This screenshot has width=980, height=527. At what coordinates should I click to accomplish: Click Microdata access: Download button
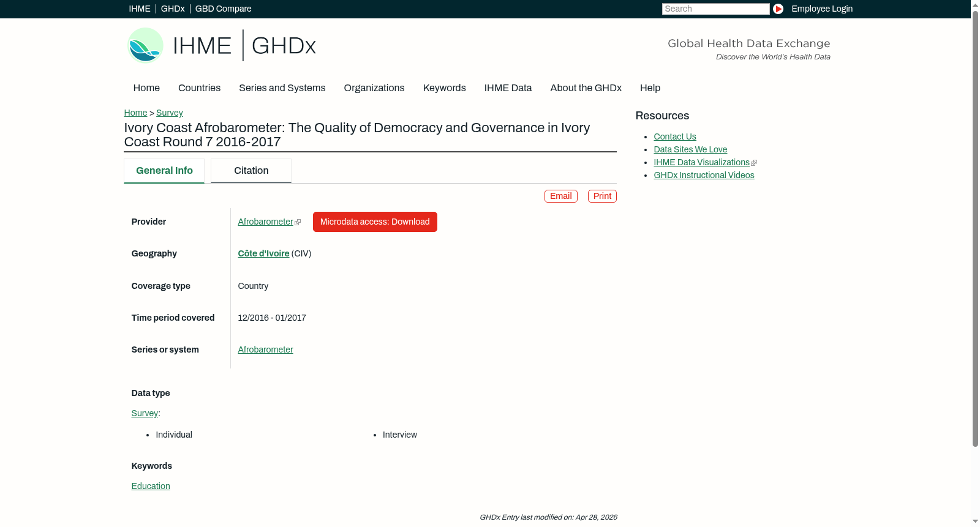[x=375, y=222]
